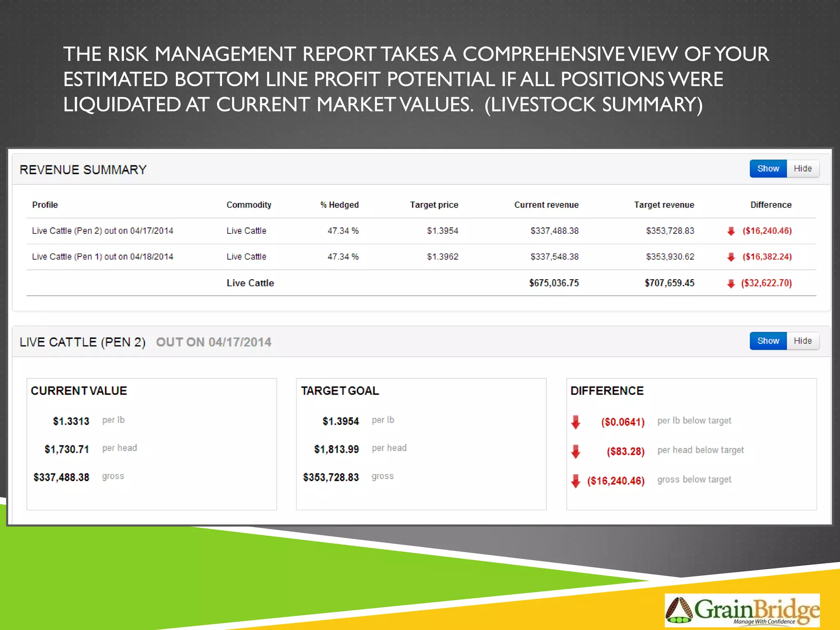Hide the Revenue Summary section
This screenshot has height=630, width=840.
pyautogui.click(x=803, y=169)
